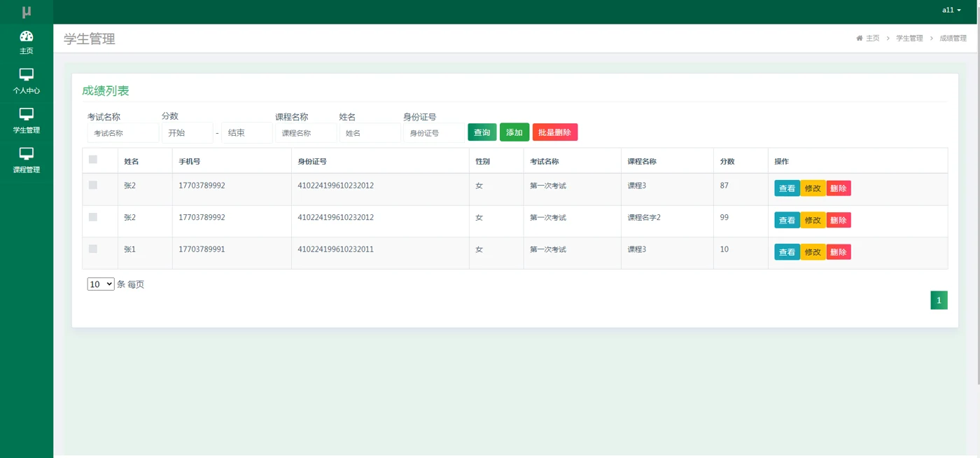Screen dimensions: 980x458
Task: Focus the 身份证号 search input field
Action: (434, 133)
